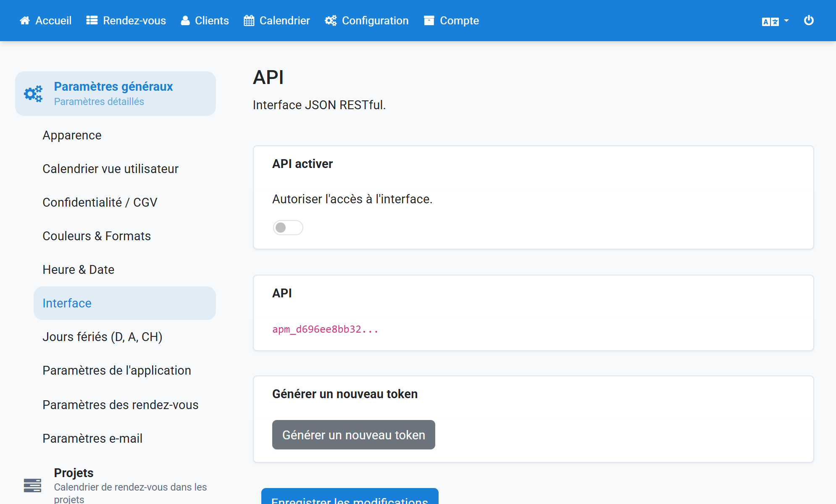
Task: Click Autoriser l'accès à l'interface text
Action: tap(352, 199)
